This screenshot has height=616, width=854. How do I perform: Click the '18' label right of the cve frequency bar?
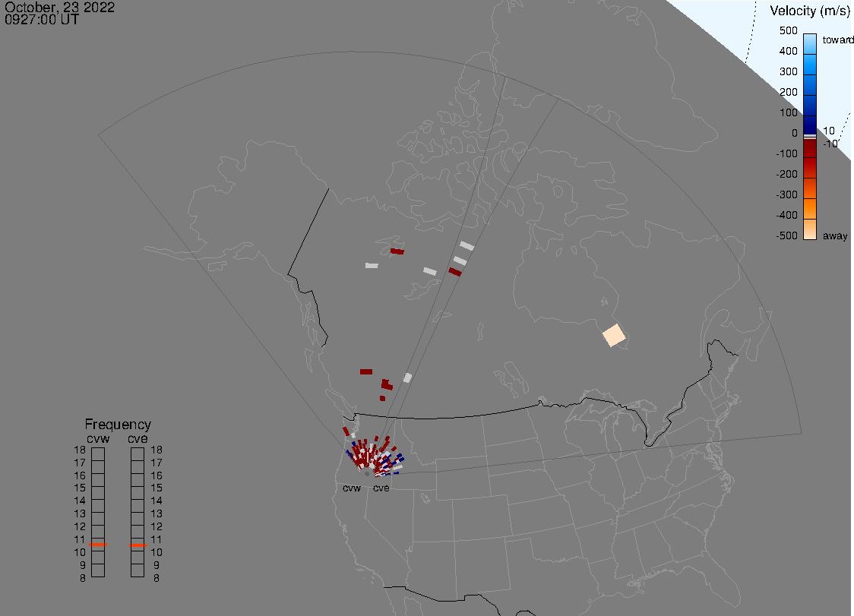tap(157, 450)
